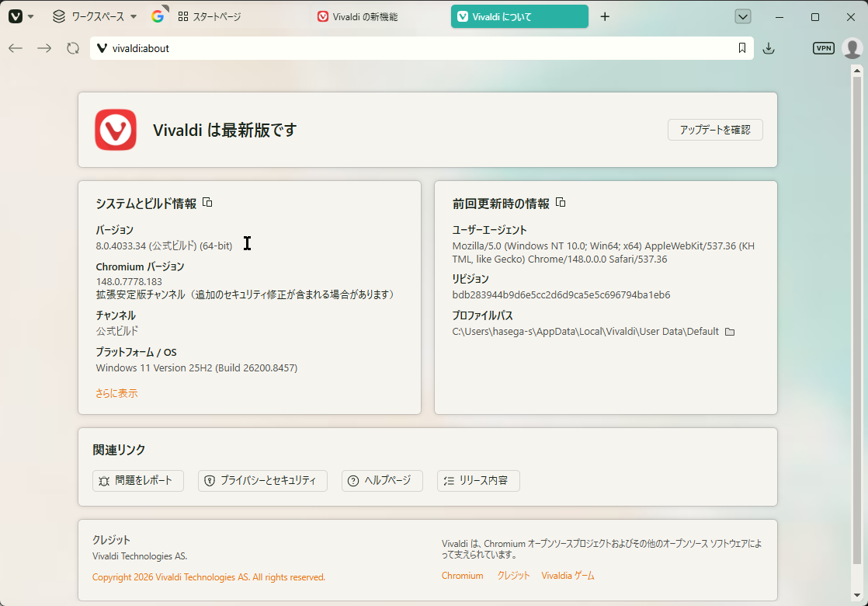Copy システムとビルド情報 with copy icon

tap(207, 202)
